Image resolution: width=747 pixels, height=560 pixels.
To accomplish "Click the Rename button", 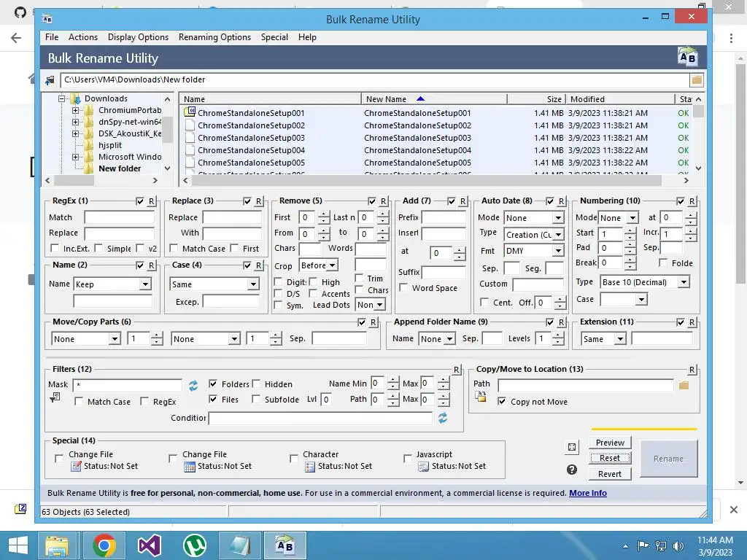I will click(x=668, y=459).
